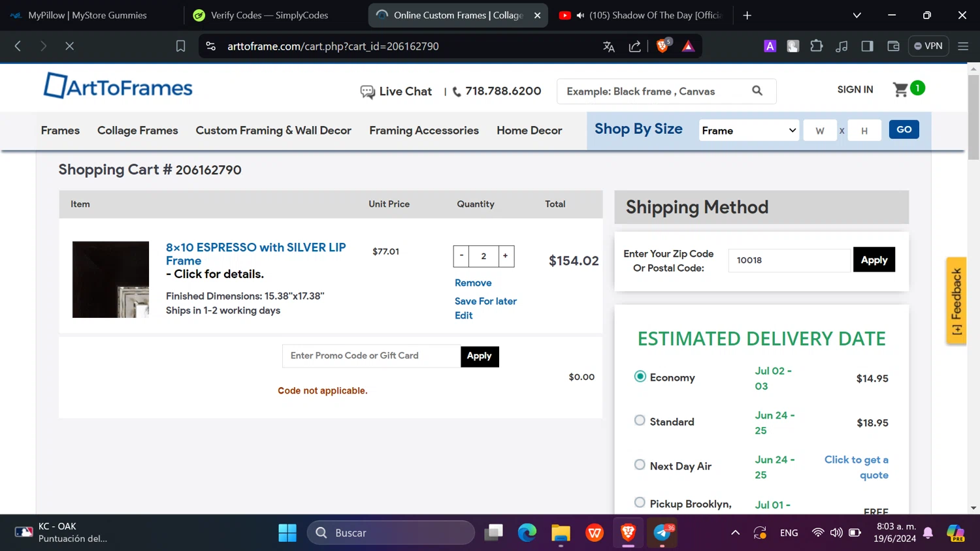Open the Framing Accessories menu
Viewport: 980px width, 551px height.
[x=424, y=131]
